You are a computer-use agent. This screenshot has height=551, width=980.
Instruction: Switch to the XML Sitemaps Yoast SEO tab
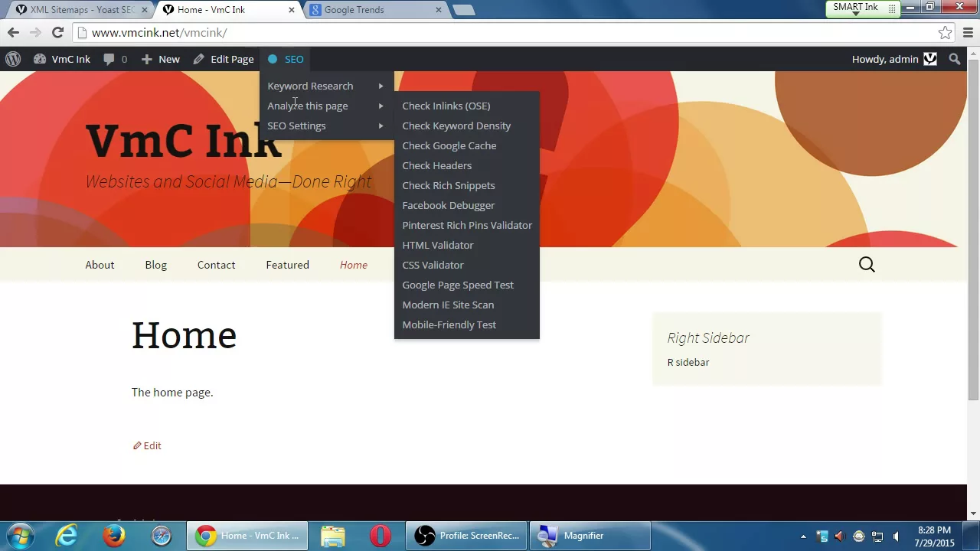(x=80, y=10)
